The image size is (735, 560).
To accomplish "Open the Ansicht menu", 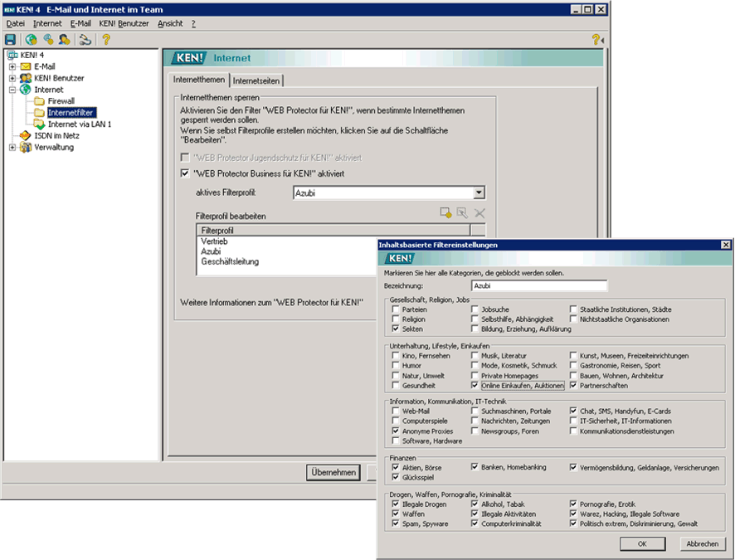I will tap(170, 23).
